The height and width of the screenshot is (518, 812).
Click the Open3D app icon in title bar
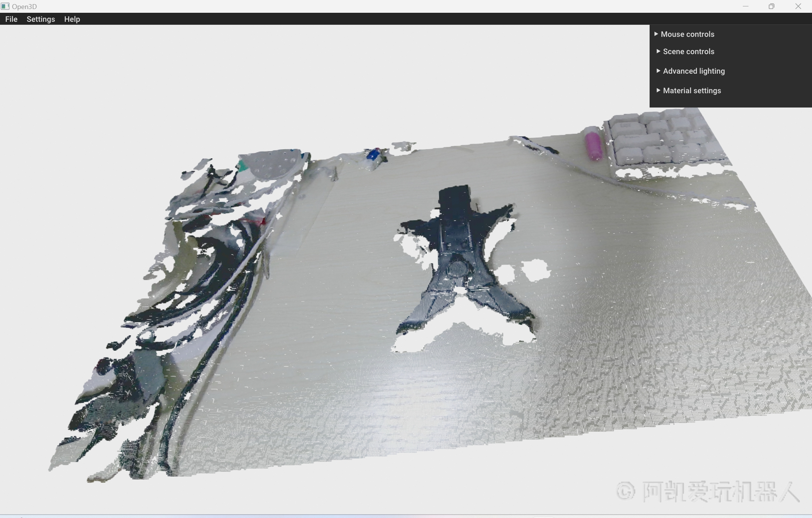coord(5,6)
